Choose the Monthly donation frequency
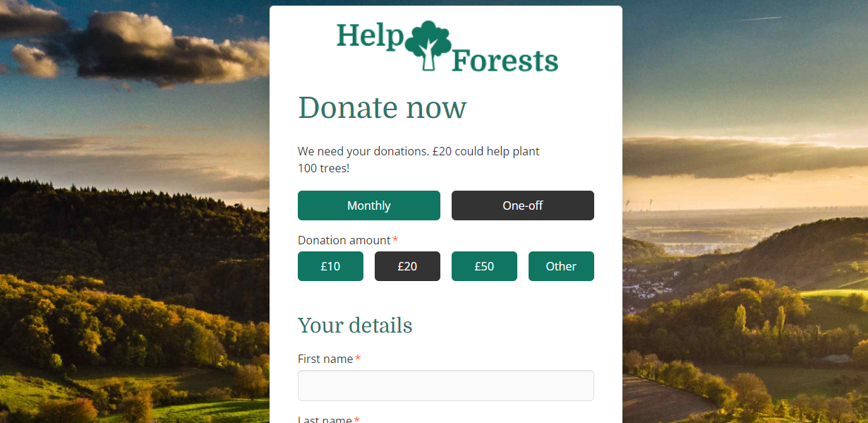 coord(369,205)
